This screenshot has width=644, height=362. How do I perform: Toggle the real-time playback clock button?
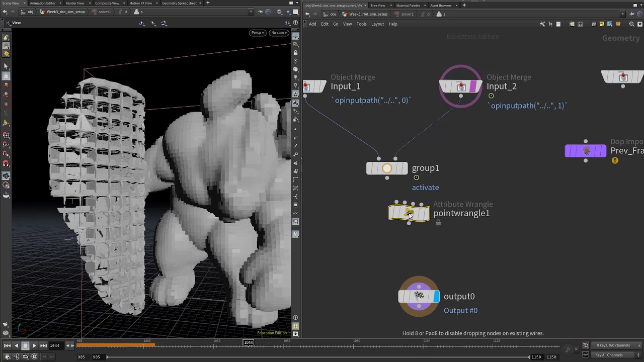click(x=34, y=356)
